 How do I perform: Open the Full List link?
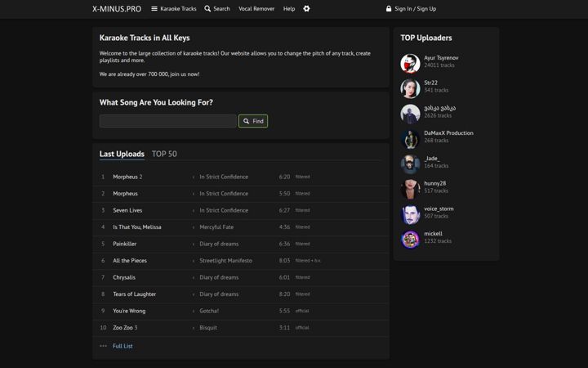(x=122, y=346)
